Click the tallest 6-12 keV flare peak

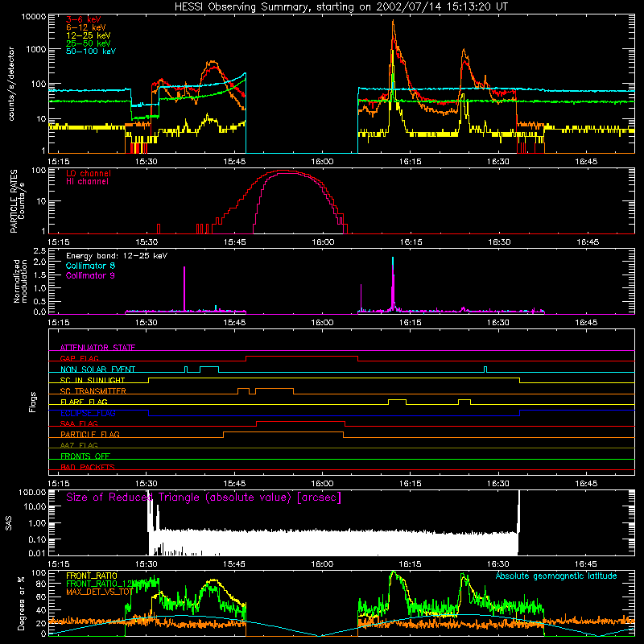tap(393, 22)
